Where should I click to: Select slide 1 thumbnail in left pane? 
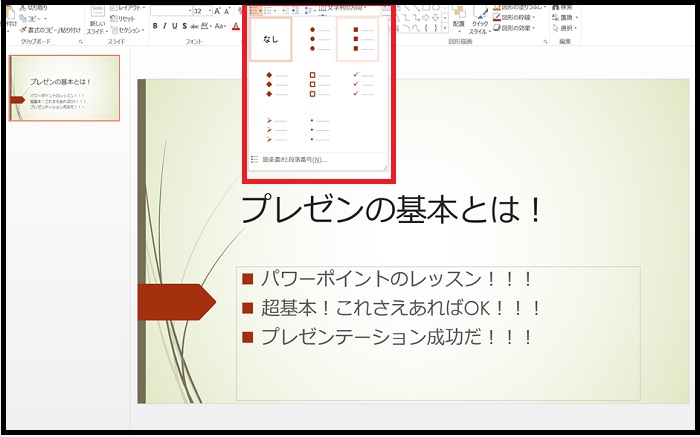tap(65, 88)
